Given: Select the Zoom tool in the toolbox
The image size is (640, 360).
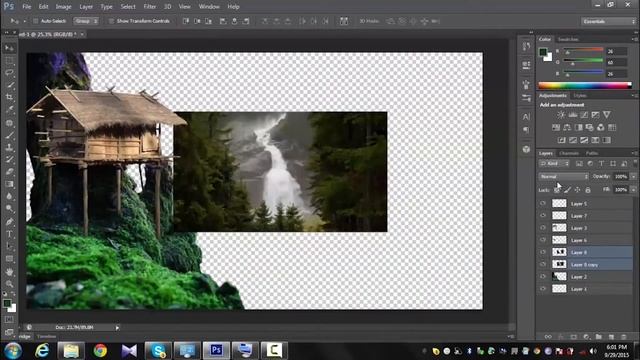Looking at the screenshot, I should pos(9,284).
